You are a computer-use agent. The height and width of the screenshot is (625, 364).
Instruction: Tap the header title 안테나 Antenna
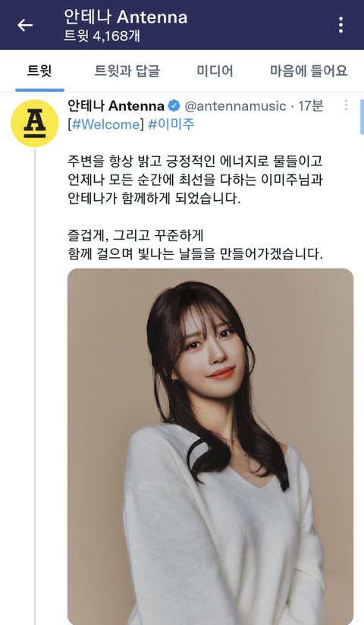[x=126, y=17]
